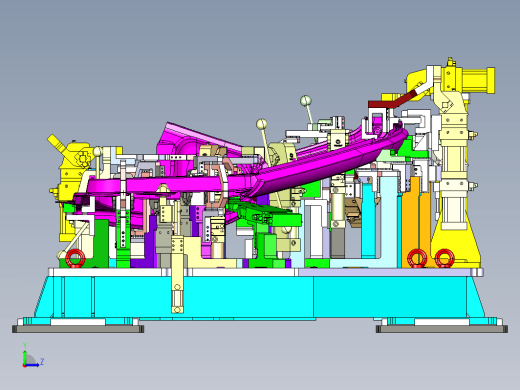Select the orange vertical column
The width and height of the screenshot is (520, 390).
point(416,222)
